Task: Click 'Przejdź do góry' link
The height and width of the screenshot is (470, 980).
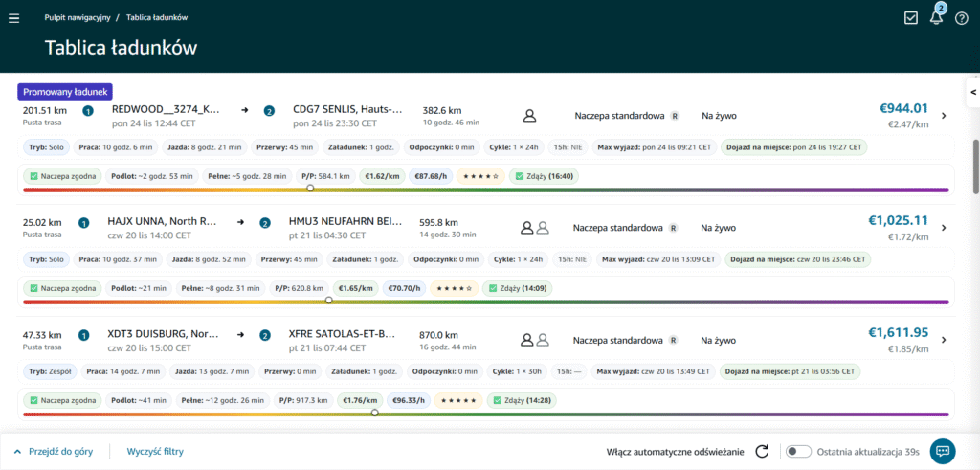Action: tap(54, 451)
